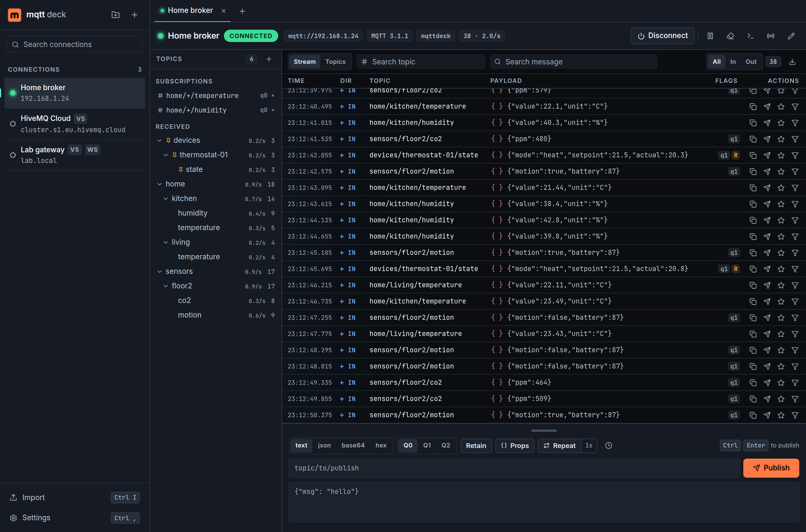Filter by the 23:12:46.215 living temperature row
This screenshot has height=532, width=806.
pos(795,285)
